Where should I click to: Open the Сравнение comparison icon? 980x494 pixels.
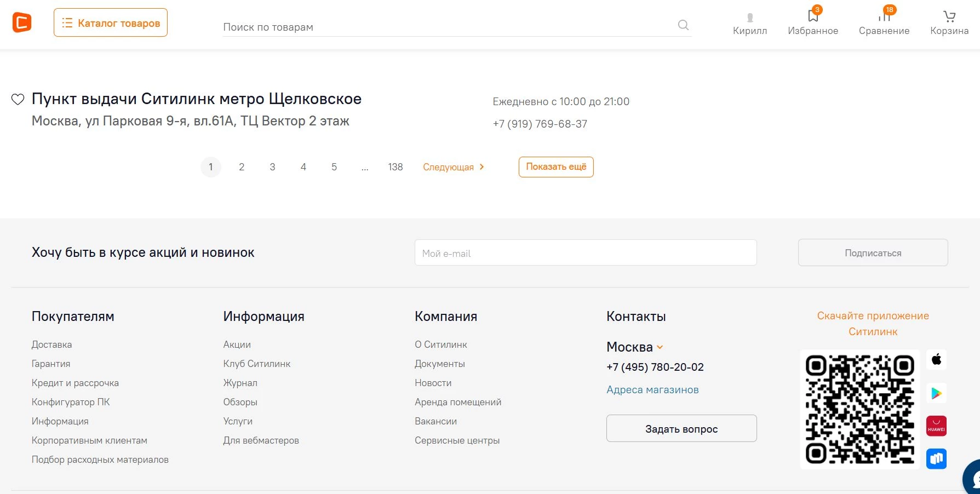click(x=884, y=16)
